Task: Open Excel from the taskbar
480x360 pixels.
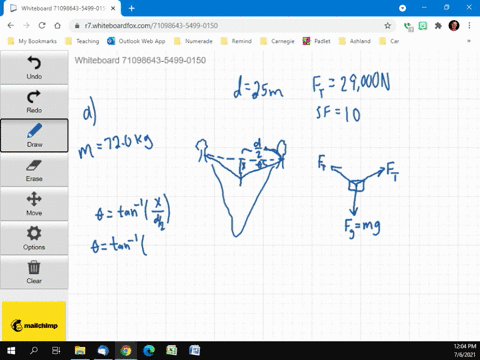Action: click(172, 351)
